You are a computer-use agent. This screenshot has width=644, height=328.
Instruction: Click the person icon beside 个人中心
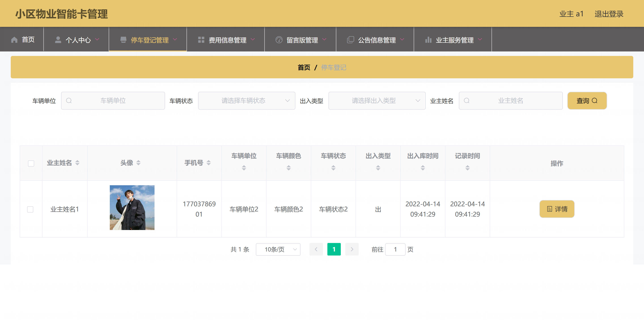point(58,40)
